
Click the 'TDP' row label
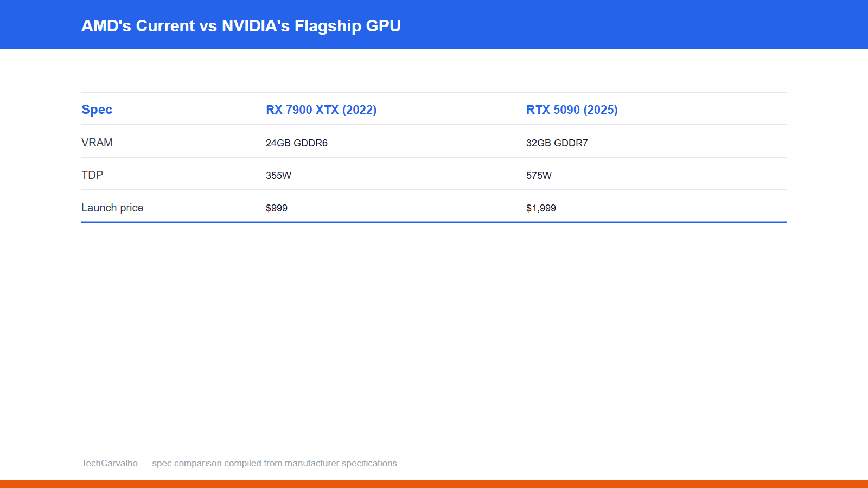pos(92,175)
